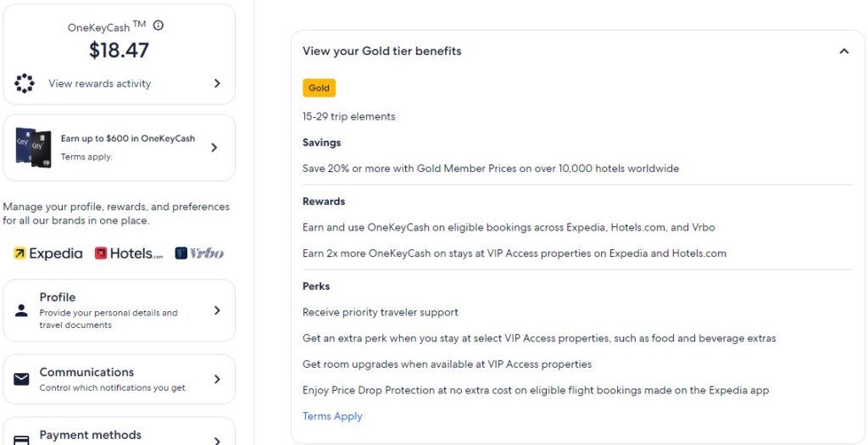Image resolution: width=868 pixels, height=445 pixels.
Task: Click the Expedia brand logo
Action: click(48, 253)
